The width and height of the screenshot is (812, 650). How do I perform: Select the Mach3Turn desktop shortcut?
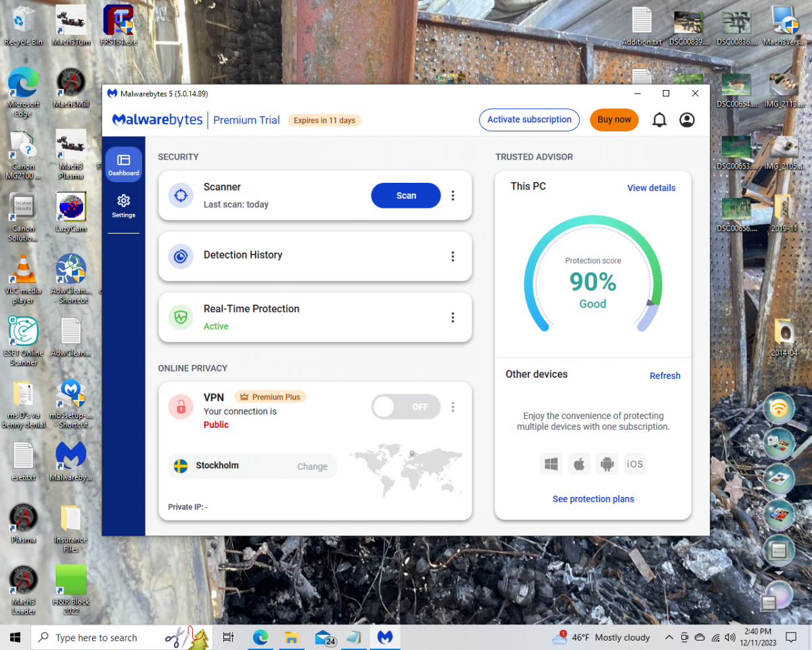click(72, 26)
